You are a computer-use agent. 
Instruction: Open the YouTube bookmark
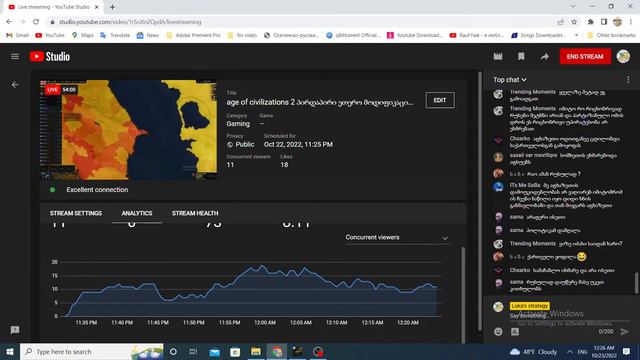pos(50,36)
